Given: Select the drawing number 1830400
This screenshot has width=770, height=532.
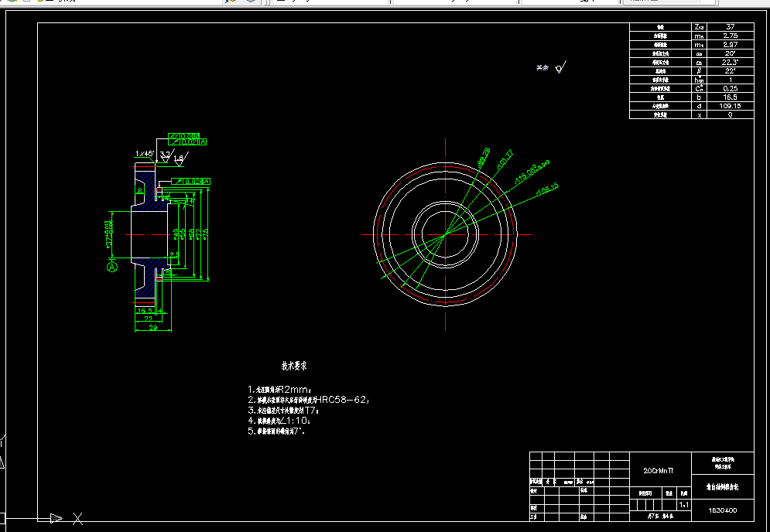Looking at the screenshot, I should pos(722,510).
